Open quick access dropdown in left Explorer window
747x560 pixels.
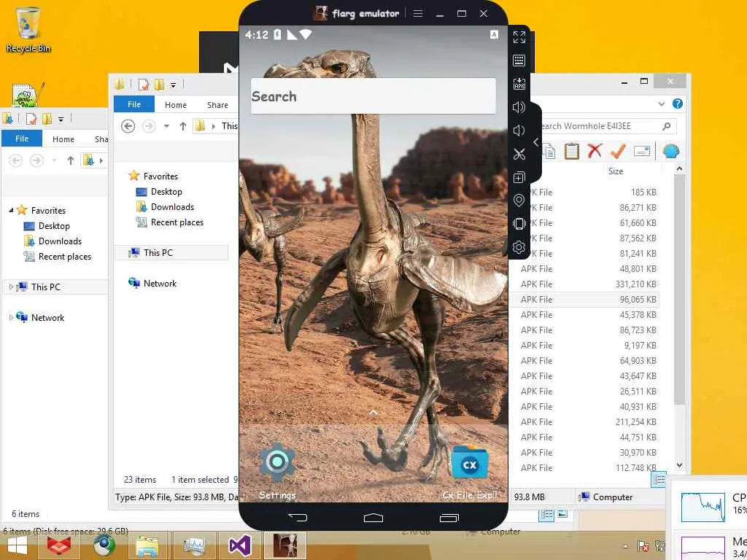61,119
